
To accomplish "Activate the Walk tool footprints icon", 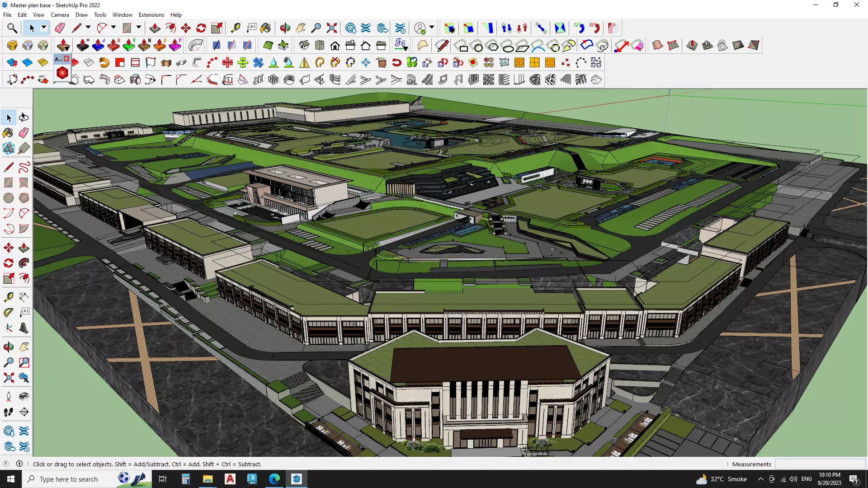I will (8, 412).
